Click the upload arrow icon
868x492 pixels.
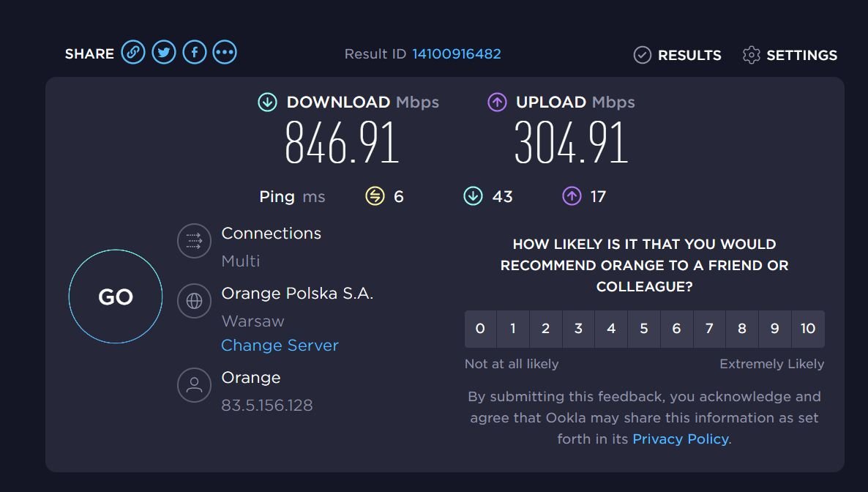pyautogui.click(x=497, y=102)
